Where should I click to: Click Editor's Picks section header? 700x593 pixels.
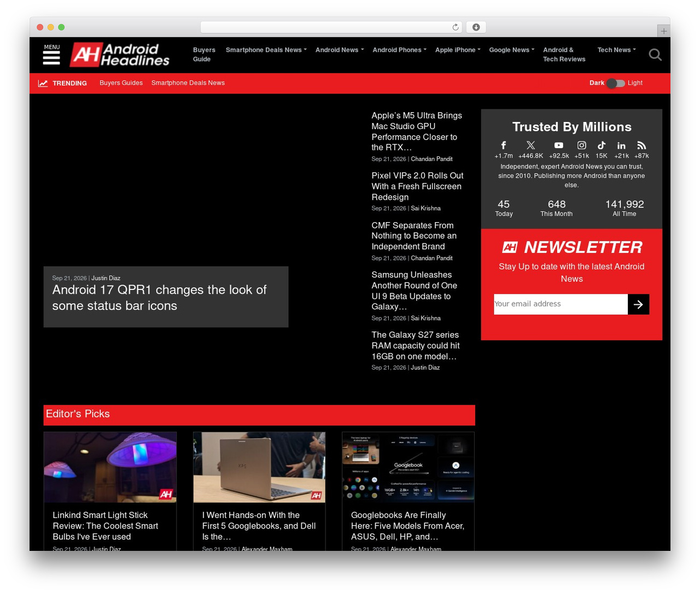[x=259, y=415]
